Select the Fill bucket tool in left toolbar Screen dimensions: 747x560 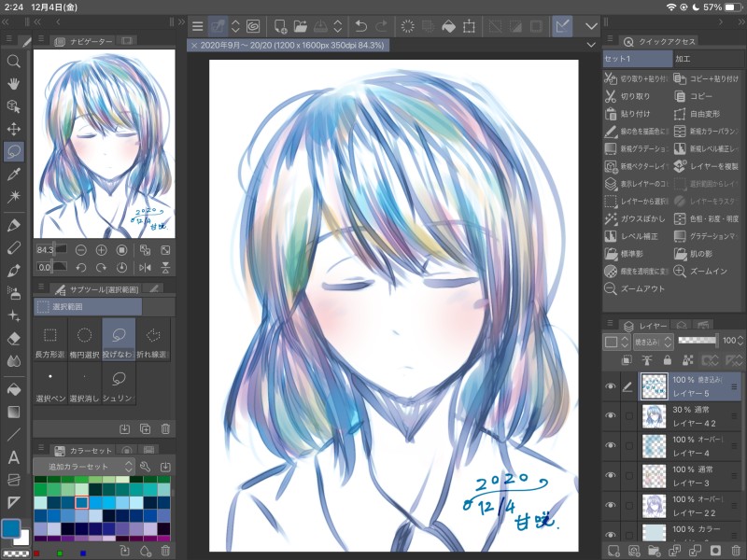point(13,389)
